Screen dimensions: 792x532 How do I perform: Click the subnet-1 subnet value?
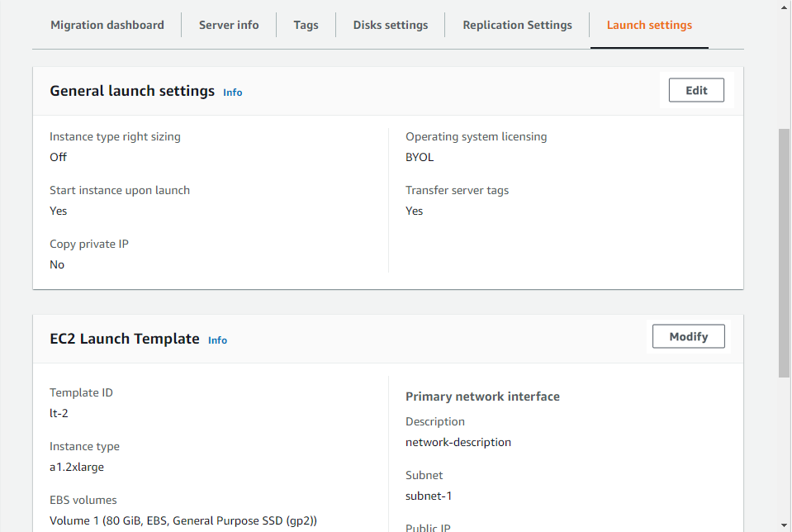pos(429,496)
